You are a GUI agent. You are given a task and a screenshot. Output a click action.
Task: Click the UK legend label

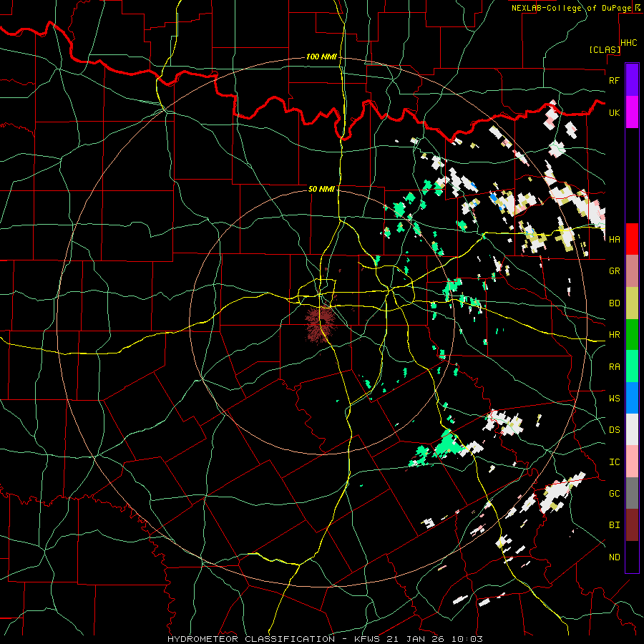pos(615,112)
